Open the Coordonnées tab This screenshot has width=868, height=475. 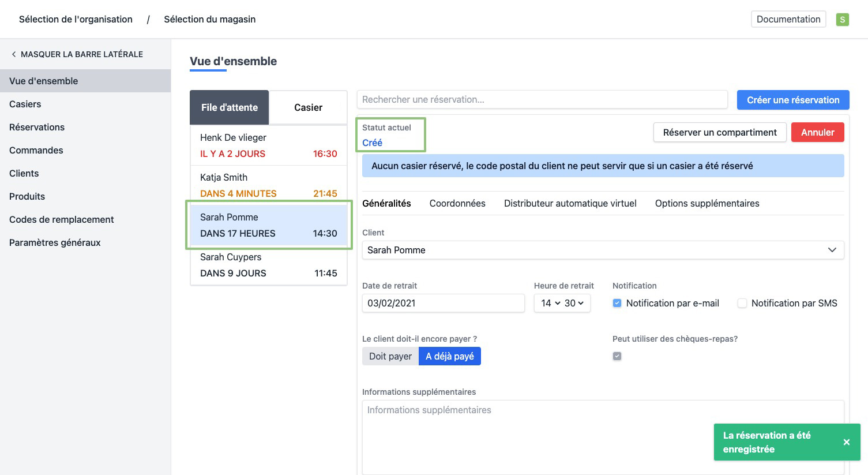457,203
